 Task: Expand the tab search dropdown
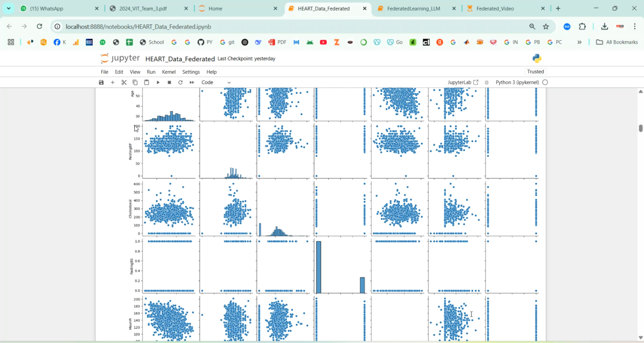(9, 9)
